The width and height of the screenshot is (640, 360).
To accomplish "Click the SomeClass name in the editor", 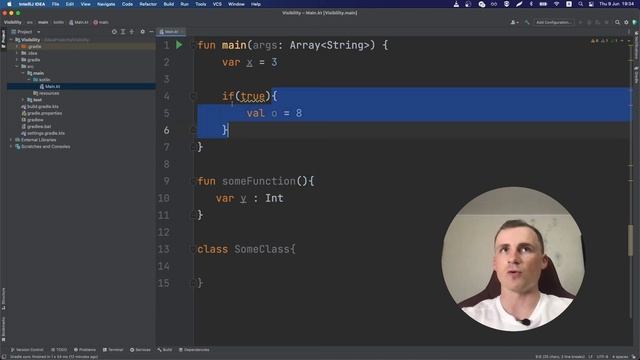I will (x=262, y=249).
